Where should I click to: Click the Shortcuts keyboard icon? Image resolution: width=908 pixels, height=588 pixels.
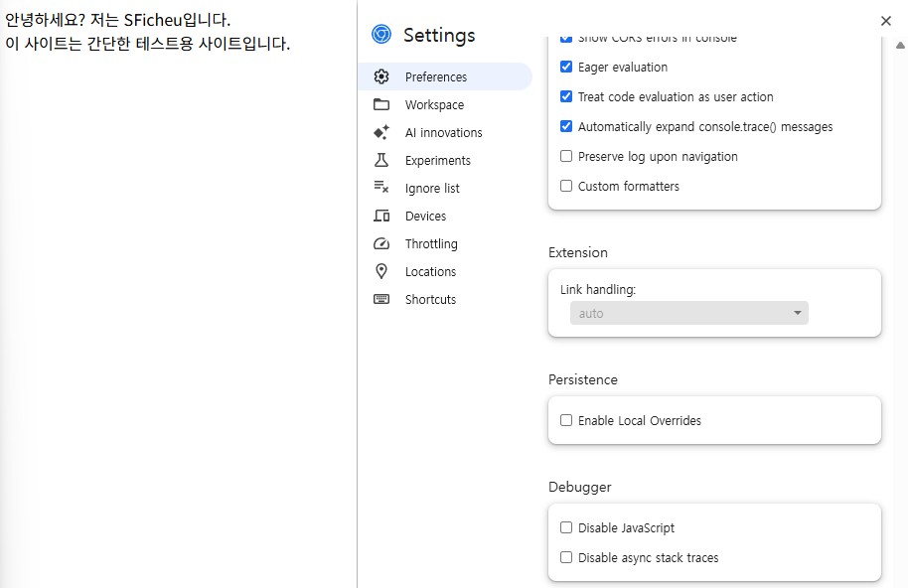(381, 299)
